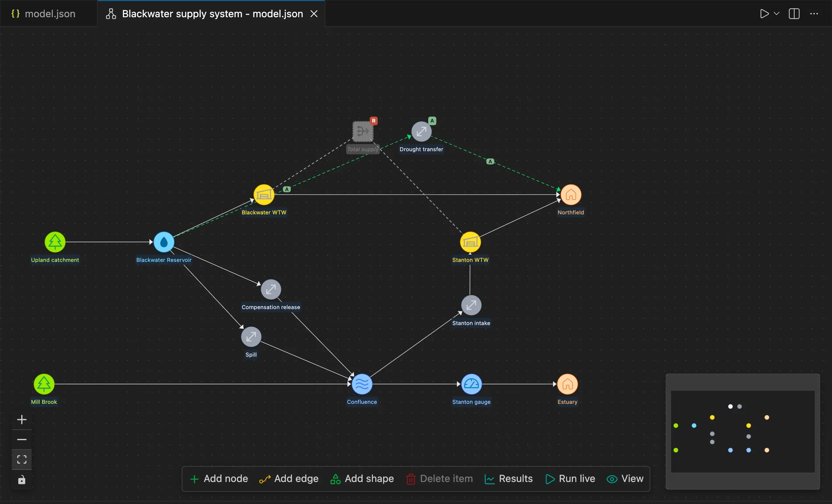Select the Stanton gauge node
The width and height of the screenshot is (832, 504).
pyautogui.click(x=471, y=384)
